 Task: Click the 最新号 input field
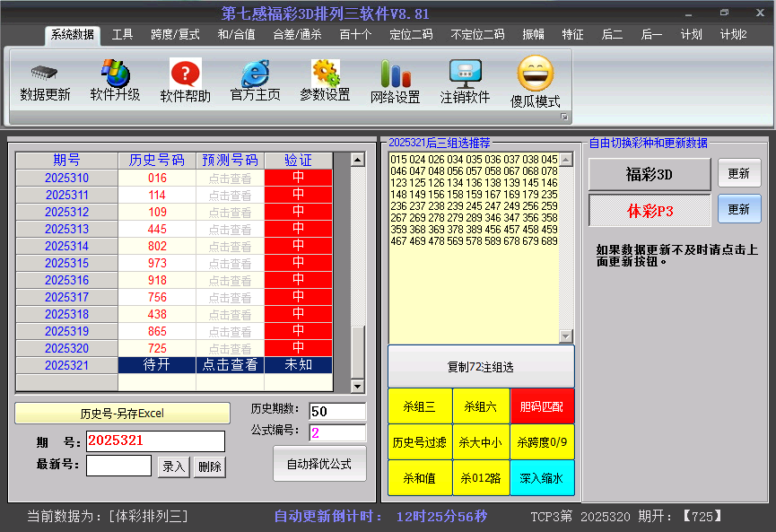click(x=118, y=466)
